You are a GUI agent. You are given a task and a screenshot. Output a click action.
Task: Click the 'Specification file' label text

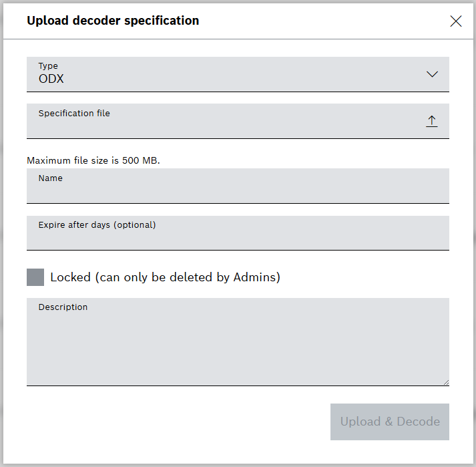(74, 114)
